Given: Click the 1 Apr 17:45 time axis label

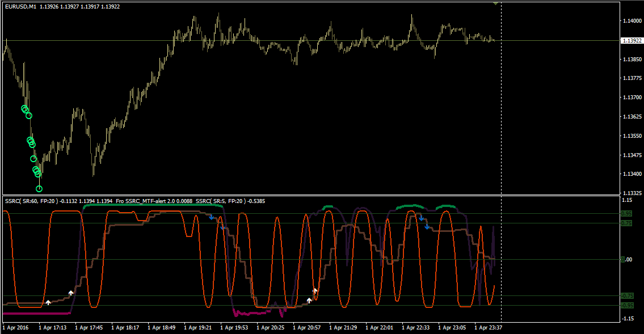Looking at the screenshot, I should tap(89, 328).
